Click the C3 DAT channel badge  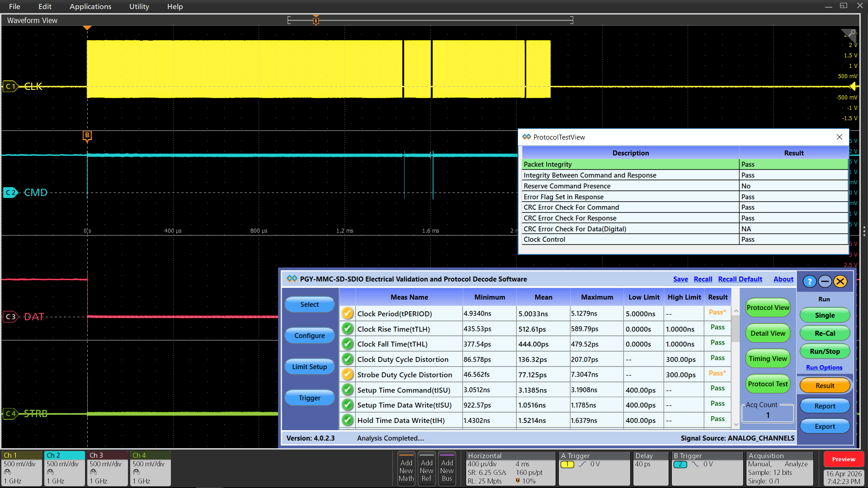[x=10, y=317]
